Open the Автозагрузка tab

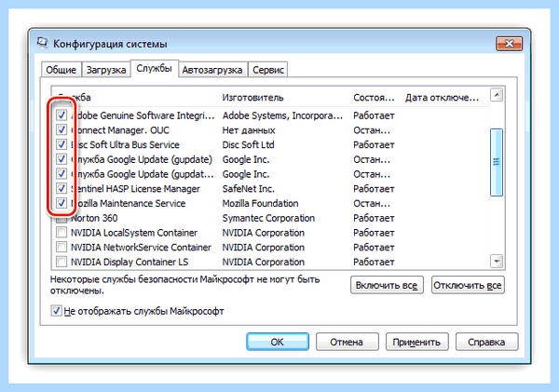[x=212, y=70]
